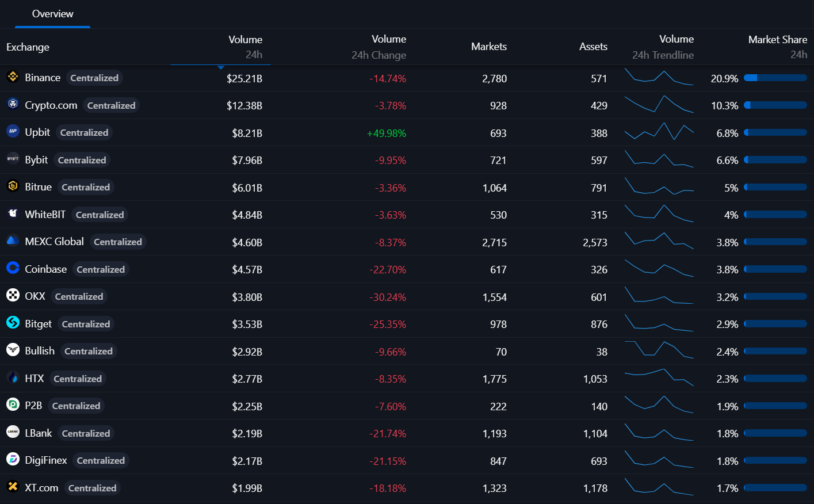The height and width of the screenshot is (504, 814).
Task: Click Upbit 24h volume trendline chart
Action: [x=659, y=131]
